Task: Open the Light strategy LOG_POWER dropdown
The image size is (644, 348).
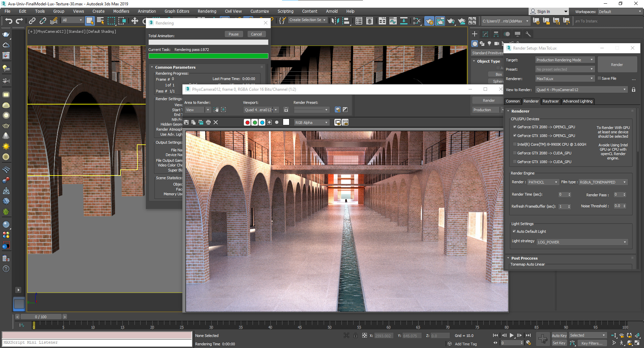Action: tap(582, 242)
